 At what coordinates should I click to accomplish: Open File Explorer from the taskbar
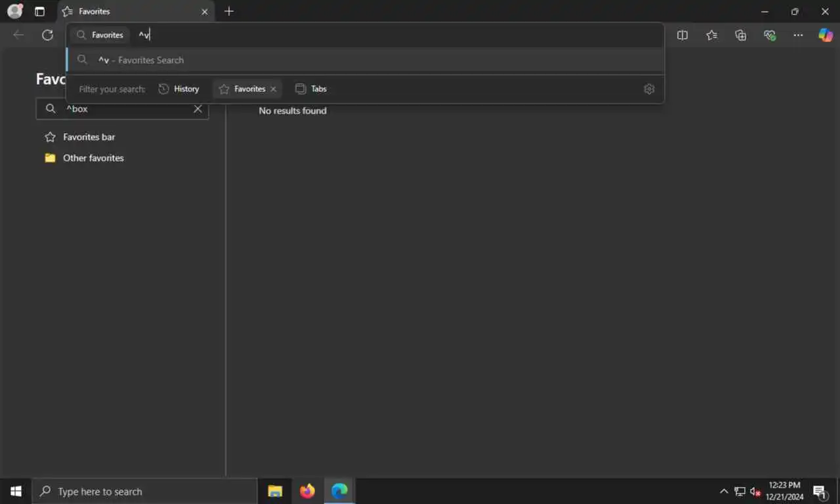coord(275,491)
